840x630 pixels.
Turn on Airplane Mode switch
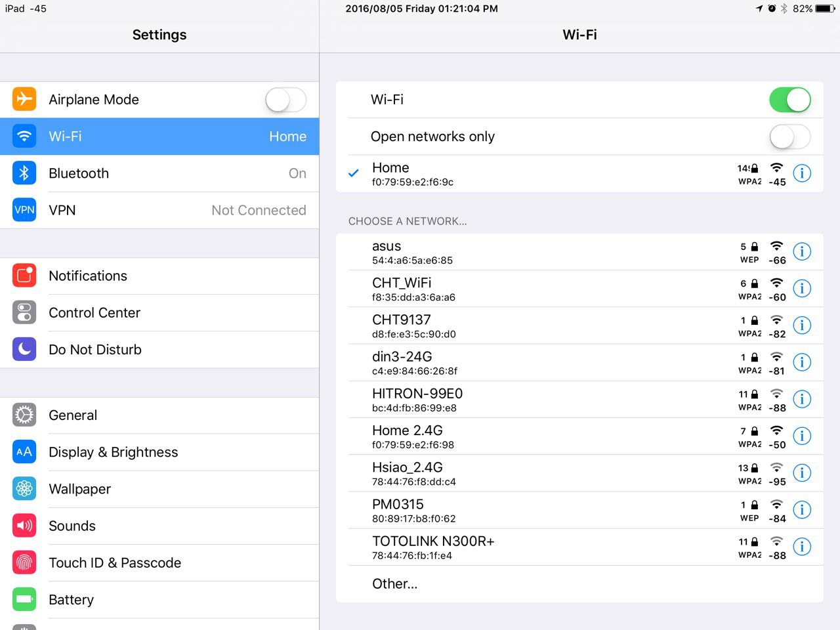click(285, 100)
